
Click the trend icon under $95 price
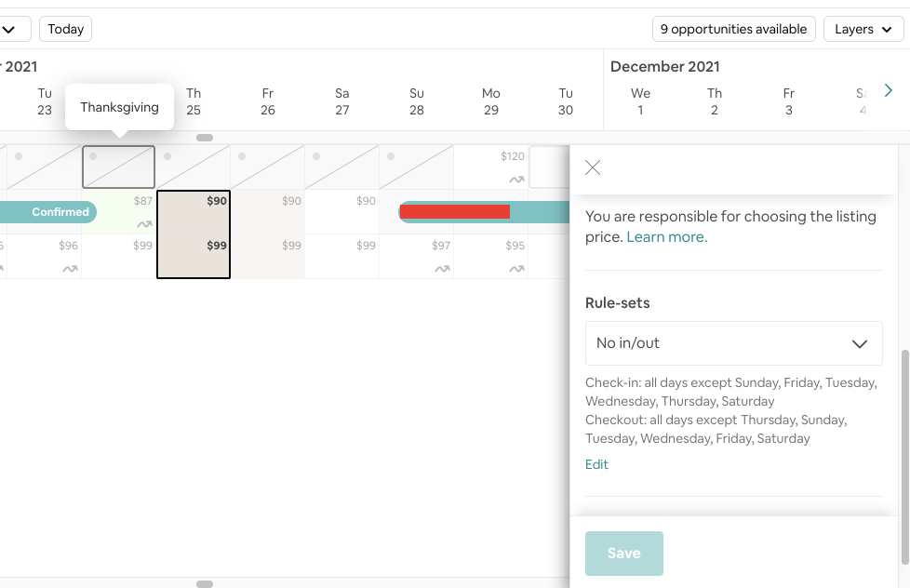(x=516, y=269)
